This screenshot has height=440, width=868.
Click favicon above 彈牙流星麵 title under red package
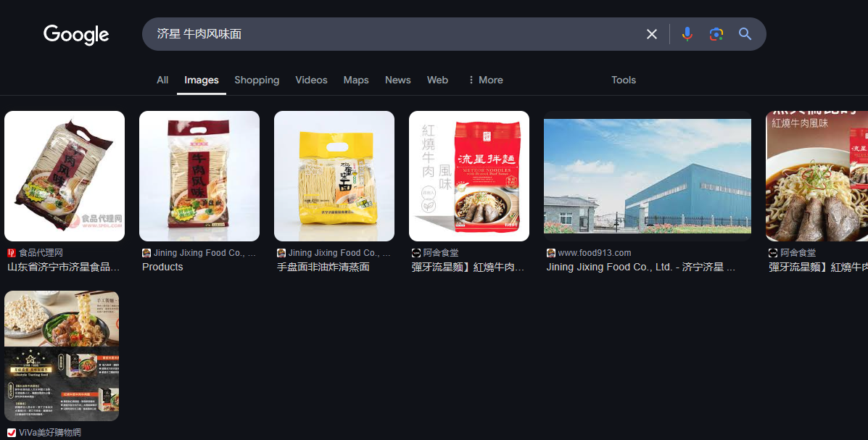[416, 253]
